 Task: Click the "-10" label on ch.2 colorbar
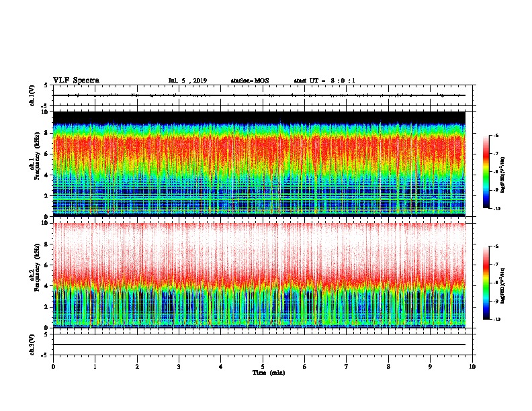point(496,320)
